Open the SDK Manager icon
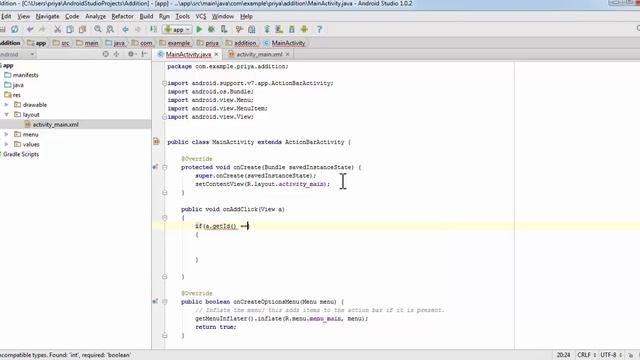Viewport: 640px width, 360px height. (292, 29)
